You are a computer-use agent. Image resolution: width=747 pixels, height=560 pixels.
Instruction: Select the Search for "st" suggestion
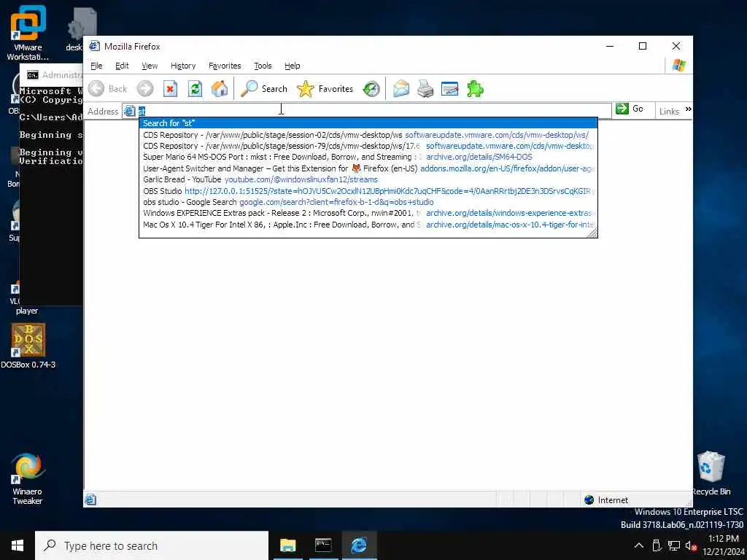[368, 122]
